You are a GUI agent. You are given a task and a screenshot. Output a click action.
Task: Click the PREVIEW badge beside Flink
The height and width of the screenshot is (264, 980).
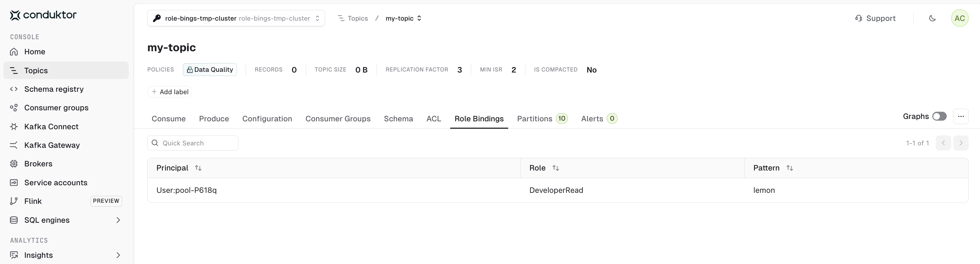(106, 201)
